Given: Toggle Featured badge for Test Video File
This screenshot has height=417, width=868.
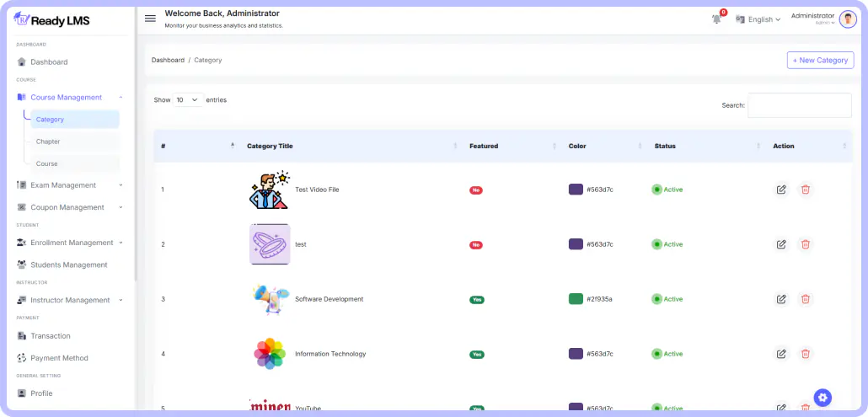Looking at the screenshot, I should pos(476,190).
